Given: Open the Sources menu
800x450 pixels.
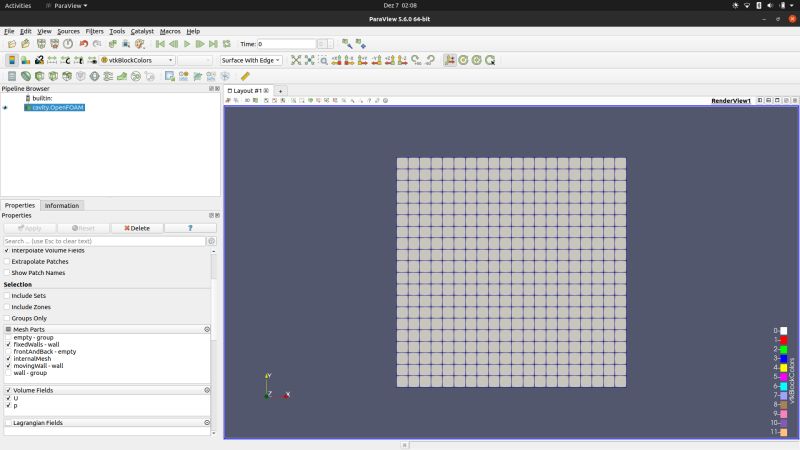Looking at the screenshot, I should click(x=68, y=31).
